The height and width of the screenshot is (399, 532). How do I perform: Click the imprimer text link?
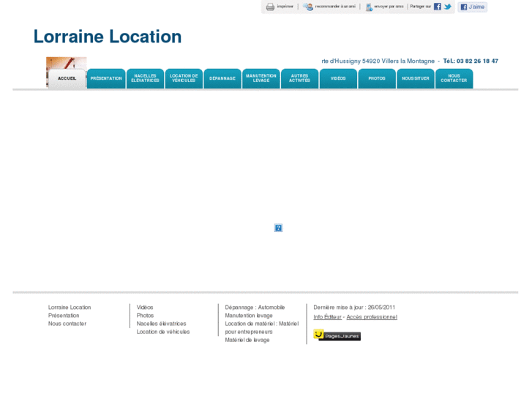pyautogui.click(x=285, y=7)
